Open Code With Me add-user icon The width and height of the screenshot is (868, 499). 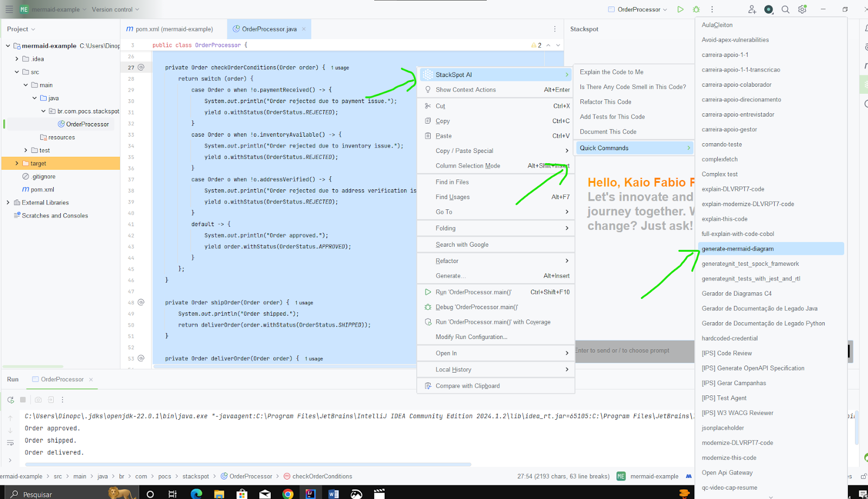[752, 9]
